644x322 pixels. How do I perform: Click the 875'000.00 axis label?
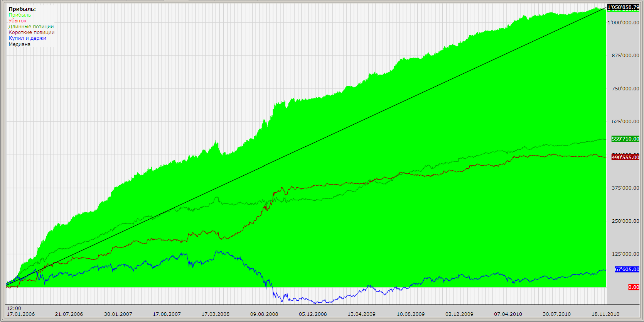pos(625,55)
